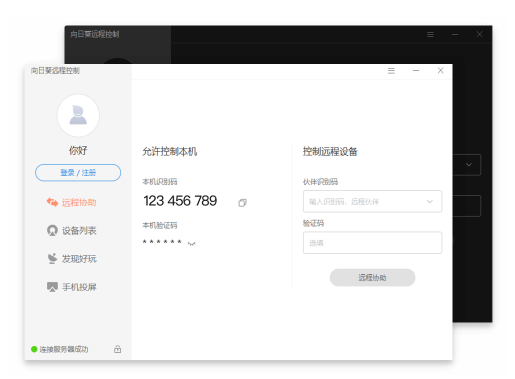Click the green connection status indicator

click(x=34, y=349)
